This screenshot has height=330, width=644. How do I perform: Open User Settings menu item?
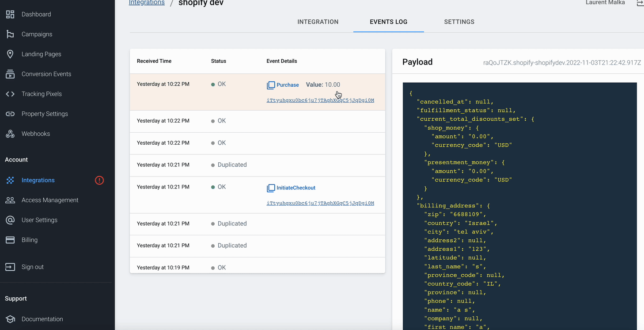tap(39, 220)
